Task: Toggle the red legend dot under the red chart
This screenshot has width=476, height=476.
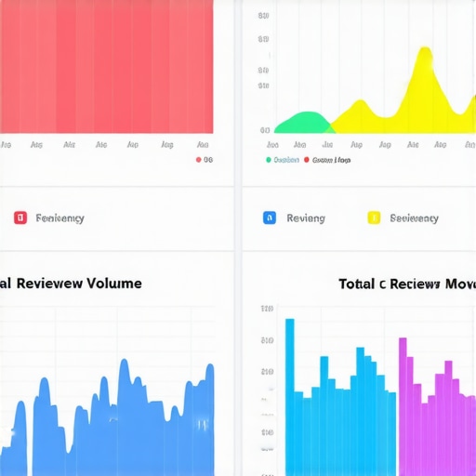Action: coord(199,160)
